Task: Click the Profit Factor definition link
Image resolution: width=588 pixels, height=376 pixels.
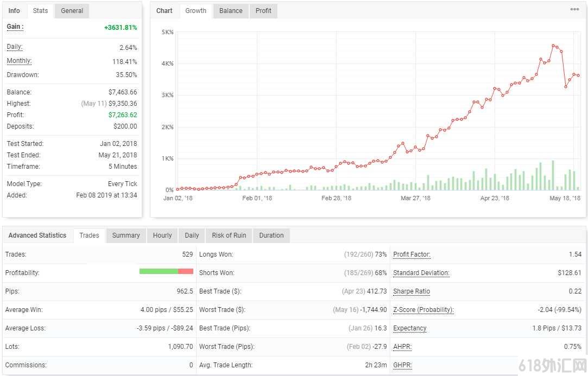Action: tap(412, 254)
